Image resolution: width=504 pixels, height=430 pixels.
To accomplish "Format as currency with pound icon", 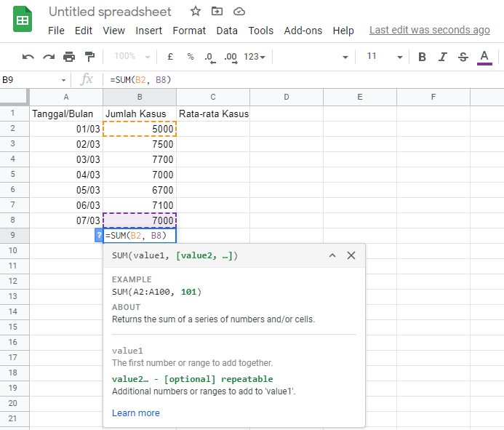I will (170, 57).
